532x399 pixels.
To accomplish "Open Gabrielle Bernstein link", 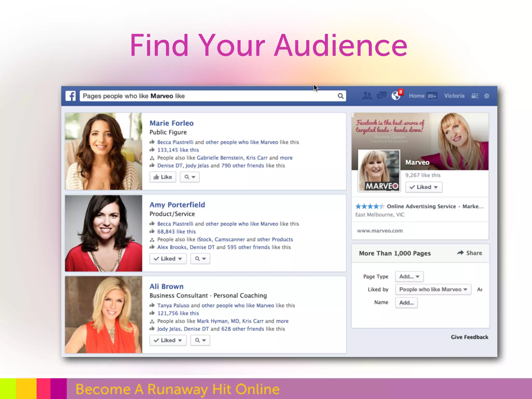I will [220, 158].
